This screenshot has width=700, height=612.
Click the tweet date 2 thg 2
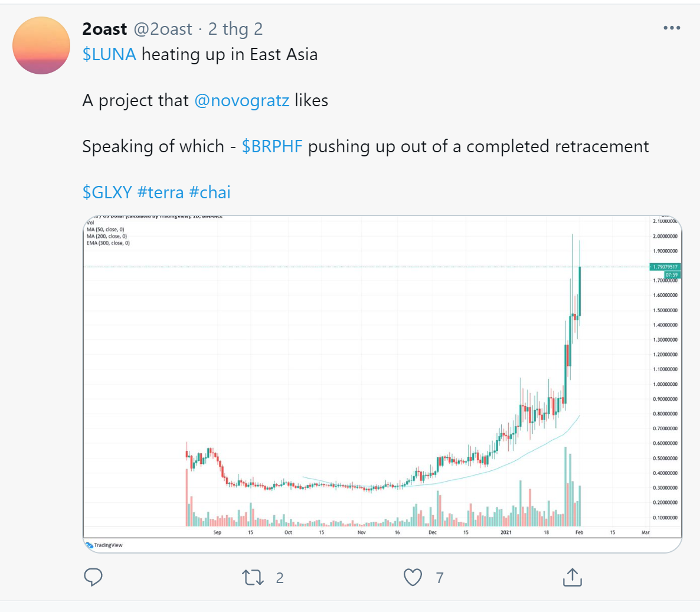[x=235, y=29]
